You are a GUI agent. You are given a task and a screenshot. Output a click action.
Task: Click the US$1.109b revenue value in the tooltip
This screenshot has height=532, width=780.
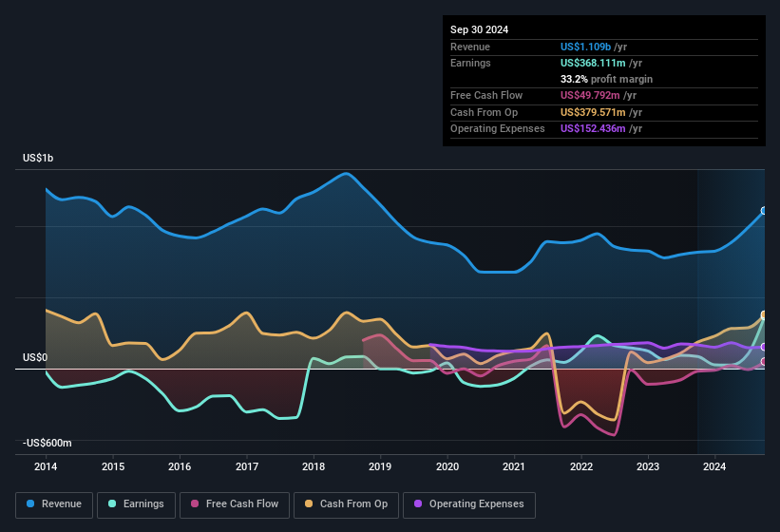(x=585, y=47)
